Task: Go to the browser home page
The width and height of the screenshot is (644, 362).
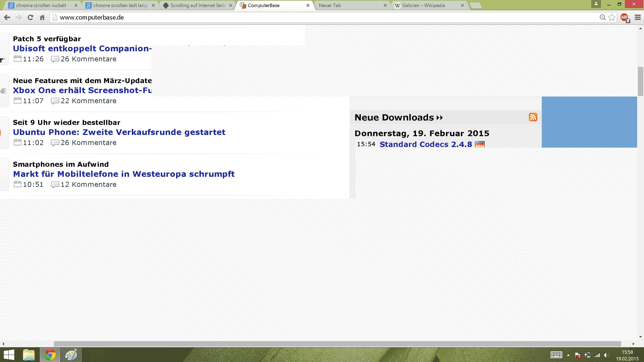Action: (42, 18)
